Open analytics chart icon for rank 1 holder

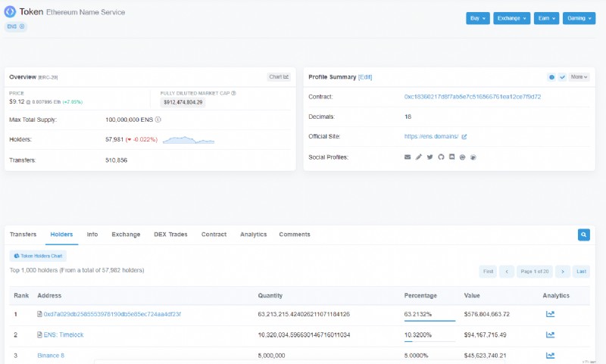tap(550, 314)
